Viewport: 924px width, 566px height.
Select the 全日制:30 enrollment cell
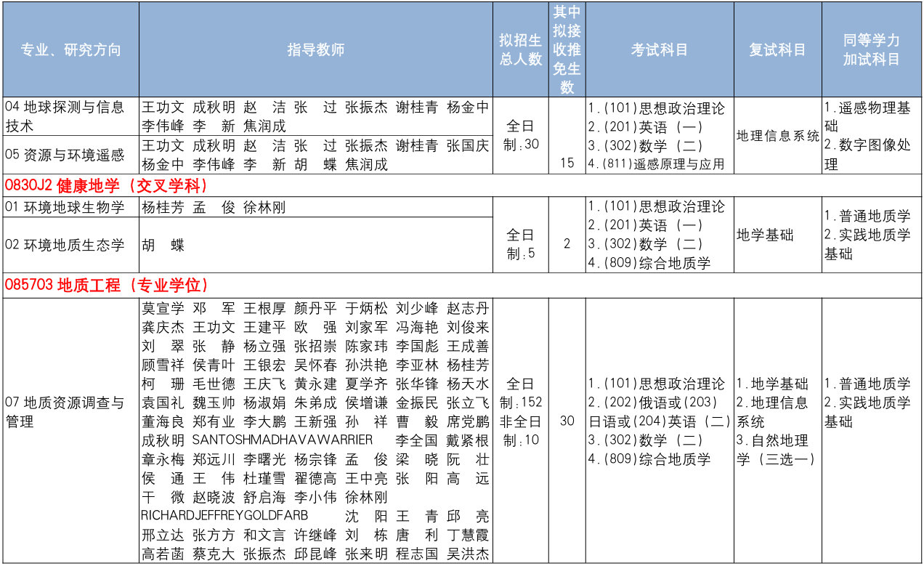(x=520, y=135)
